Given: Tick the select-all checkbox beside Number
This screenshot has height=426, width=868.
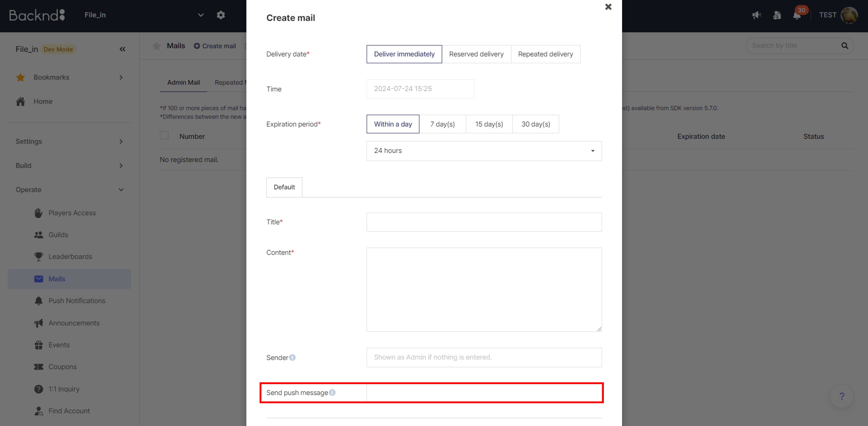Looking at the screenshot, I should pos(164,135).
